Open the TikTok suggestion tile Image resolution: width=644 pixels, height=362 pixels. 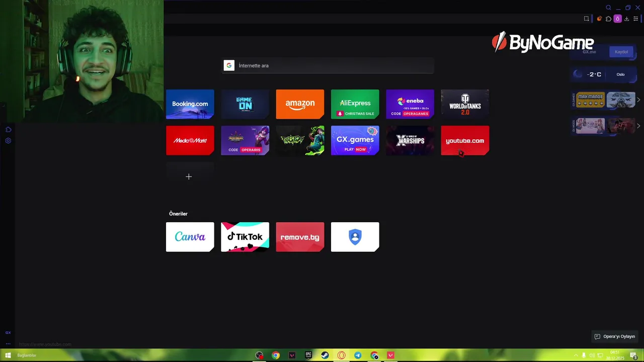[x=245, y=237]
